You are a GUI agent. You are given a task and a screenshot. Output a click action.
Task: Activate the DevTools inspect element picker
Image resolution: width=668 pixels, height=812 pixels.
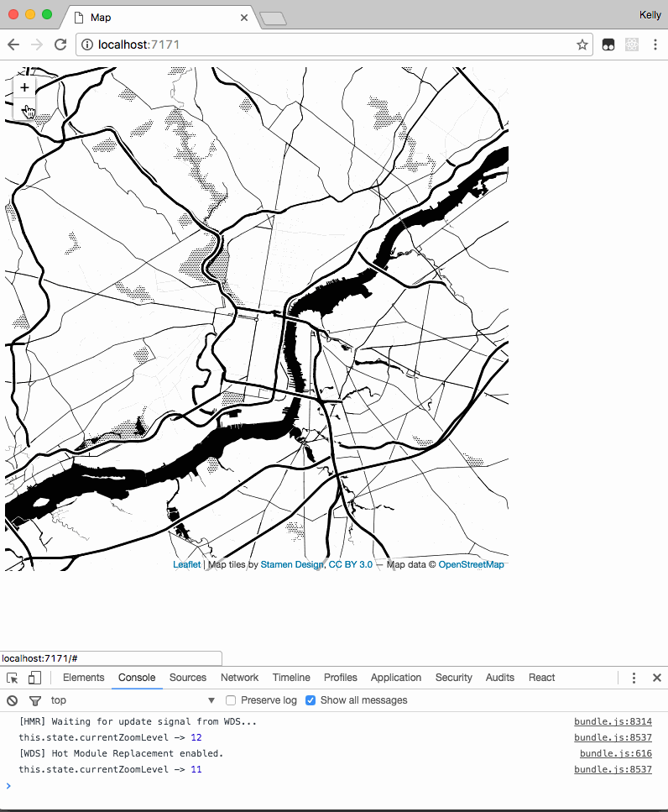(x=13, y=678)
